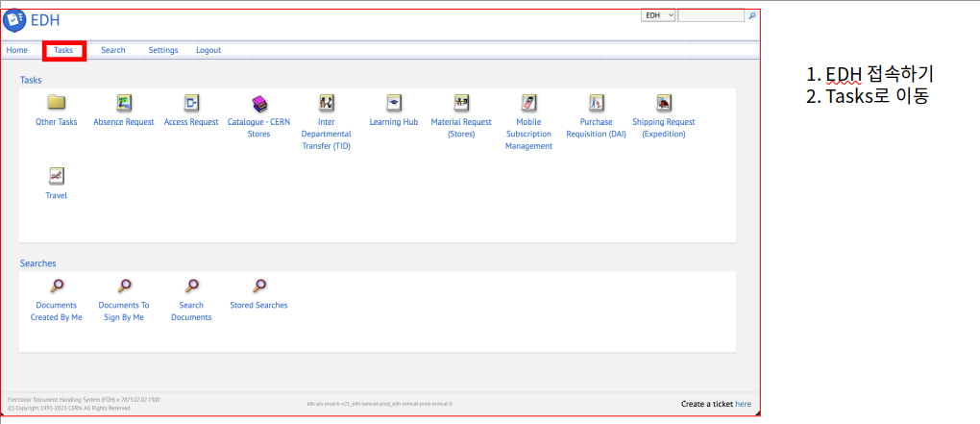Click the Learning Hub link text
This screenshot has width=980, height=424.
point(394,122)
